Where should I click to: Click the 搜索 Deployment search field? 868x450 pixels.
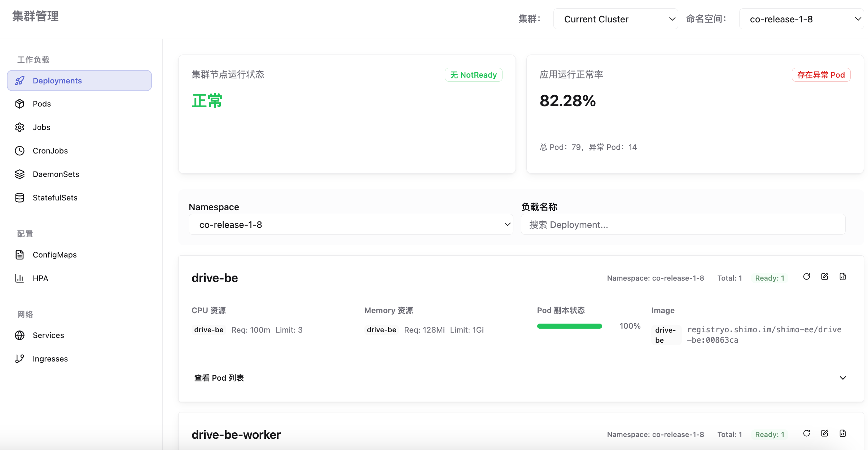coord(683,225)
